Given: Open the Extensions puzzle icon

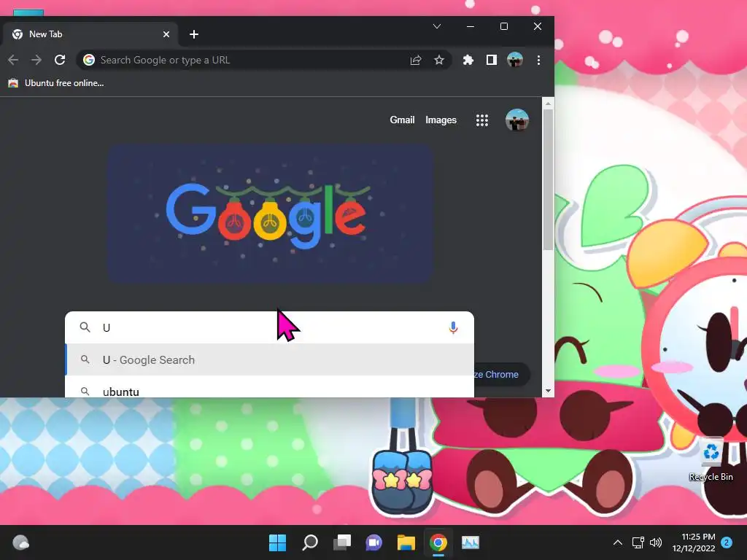Looking at the screenshot, I should [x=468, y=60].
